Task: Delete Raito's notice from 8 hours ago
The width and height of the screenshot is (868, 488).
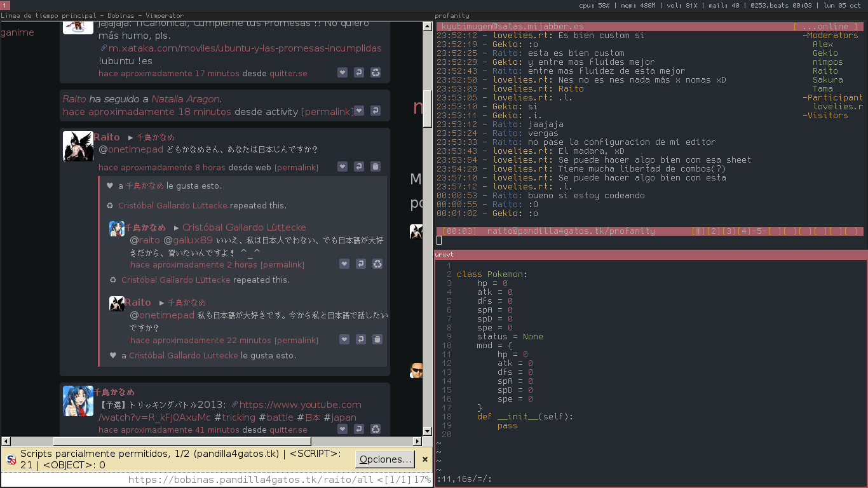Action: 376,166
